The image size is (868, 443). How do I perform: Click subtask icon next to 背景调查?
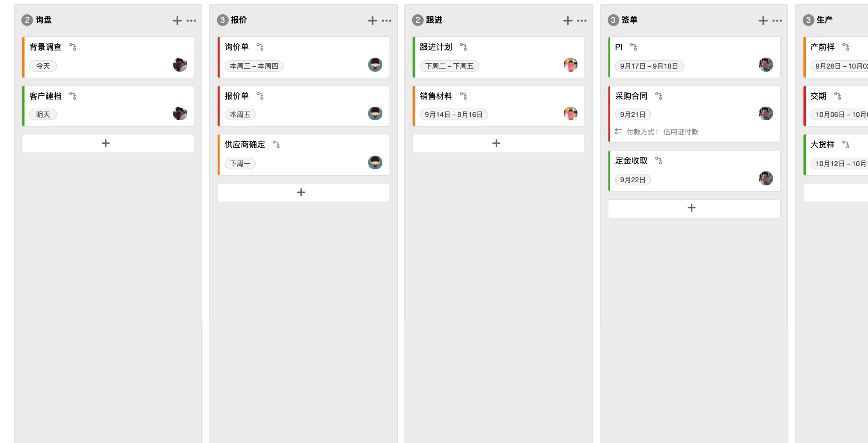pos(73,47)
